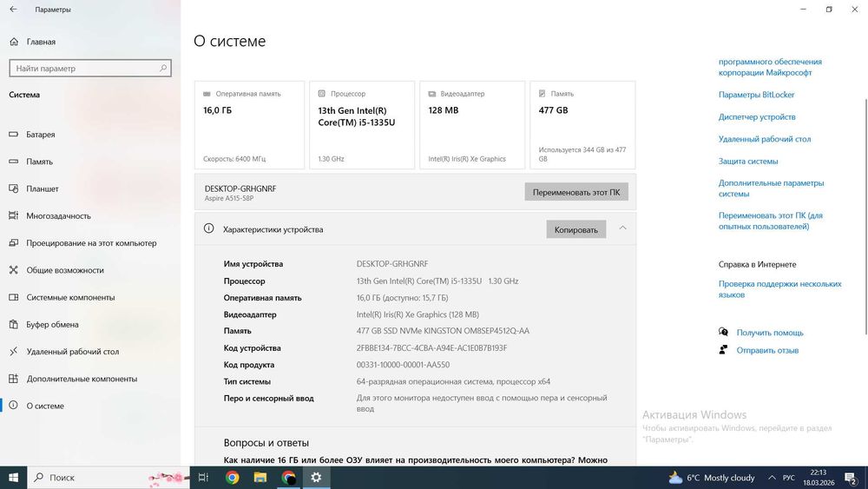Click the Aspire A515-58P model text

click(229, 198)
